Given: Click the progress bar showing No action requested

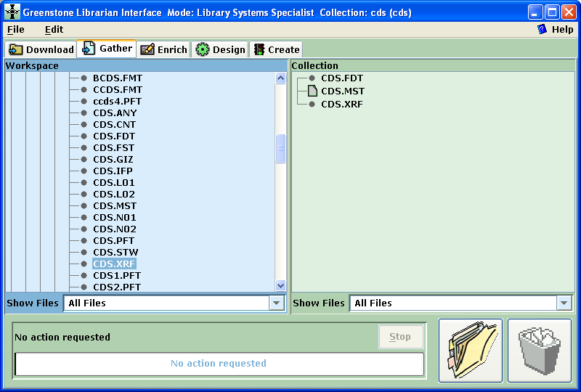Looking at the screenshot, I should click(x=219, y=364).
